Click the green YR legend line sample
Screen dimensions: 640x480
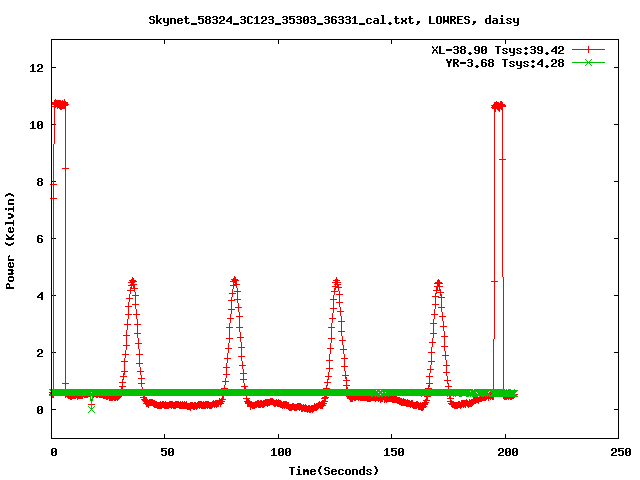point(588,63)
